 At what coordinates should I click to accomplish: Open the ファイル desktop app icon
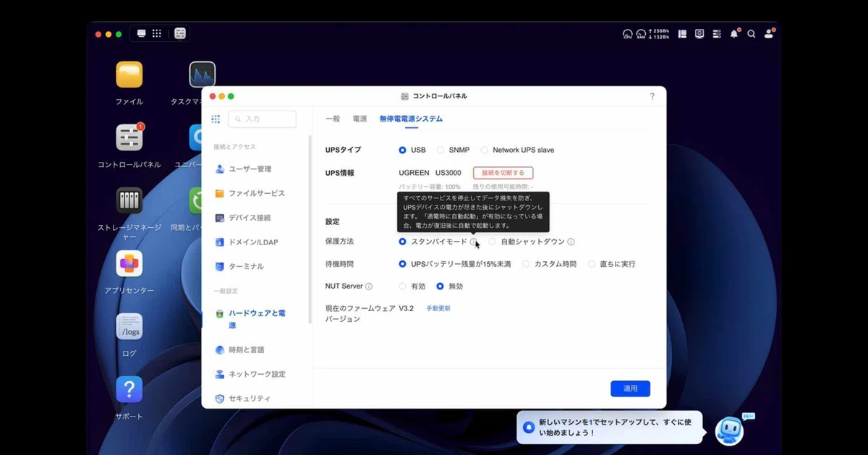[129, 75]
